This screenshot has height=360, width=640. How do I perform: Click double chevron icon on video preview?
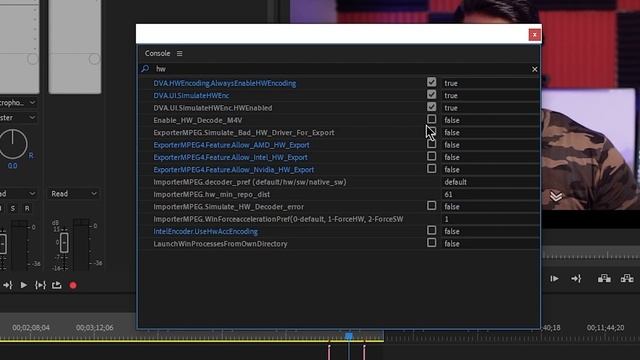coord(556,197)
